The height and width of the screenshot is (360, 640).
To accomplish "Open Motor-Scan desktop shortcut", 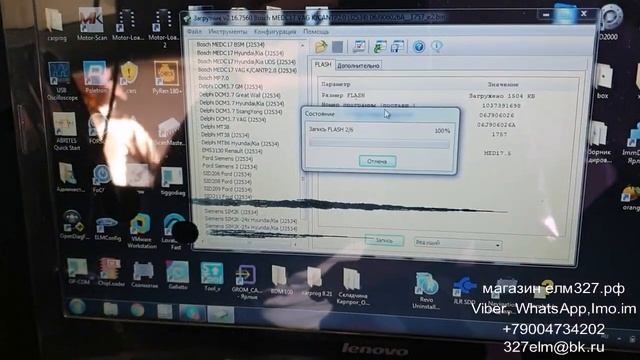I will point(91,24).
